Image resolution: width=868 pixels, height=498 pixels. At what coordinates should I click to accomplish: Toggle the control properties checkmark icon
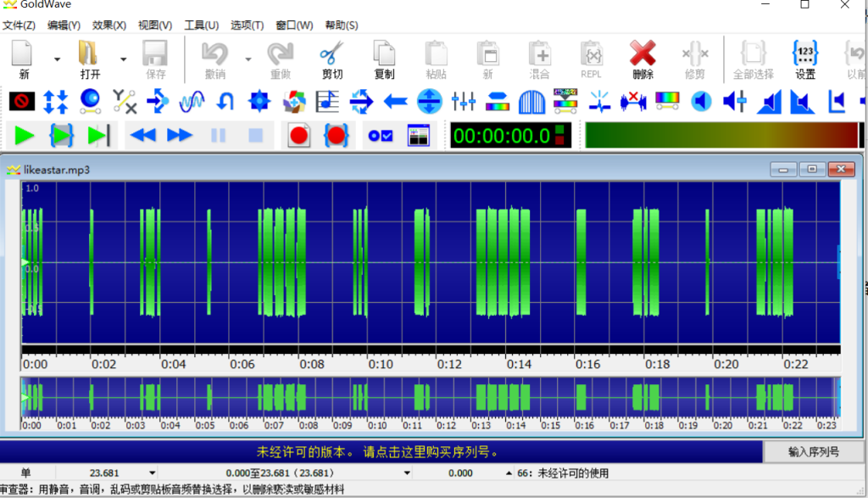coord(380,135)
